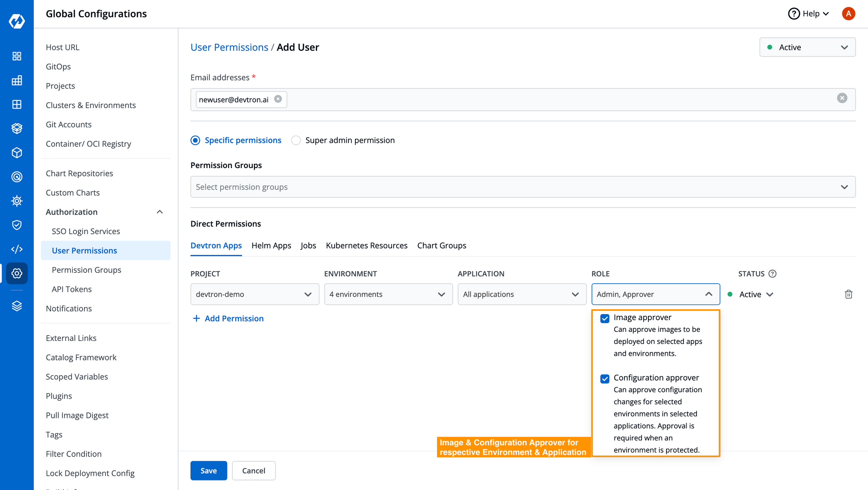
Task: Open Permission Groups in the sidebar
Action: point(86,270)
